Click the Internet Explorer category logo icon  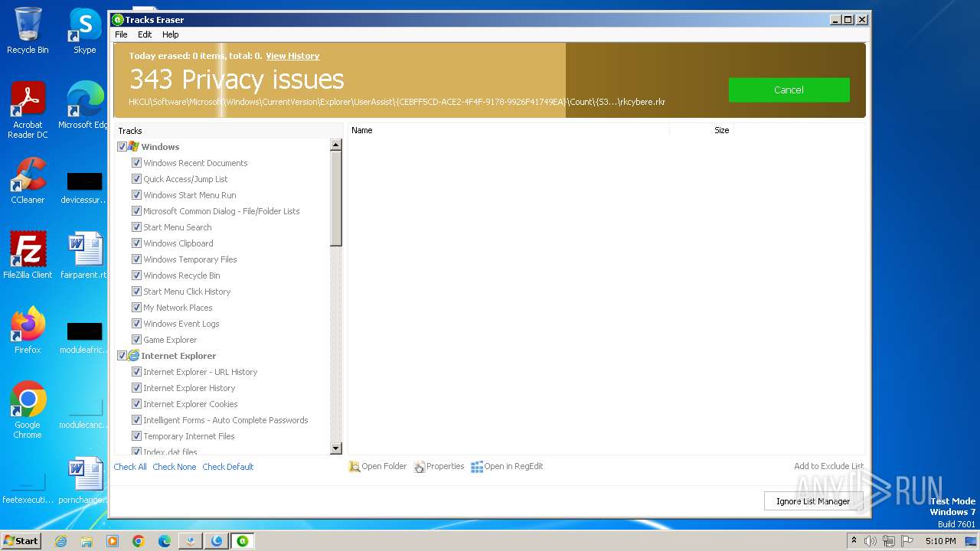[x=133, y=356]
